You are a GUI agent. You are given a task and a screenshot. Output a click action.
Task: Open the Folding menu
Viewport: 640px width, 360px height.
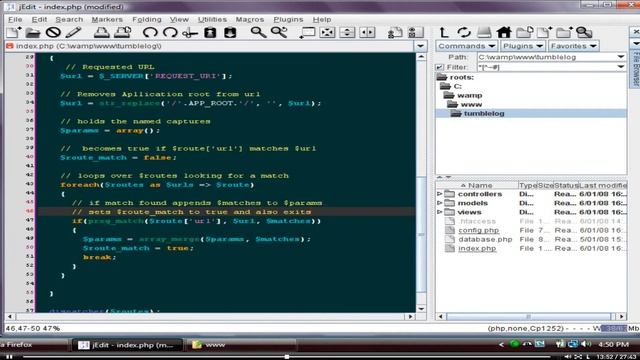pyautogui.click(x=147, y=19)
